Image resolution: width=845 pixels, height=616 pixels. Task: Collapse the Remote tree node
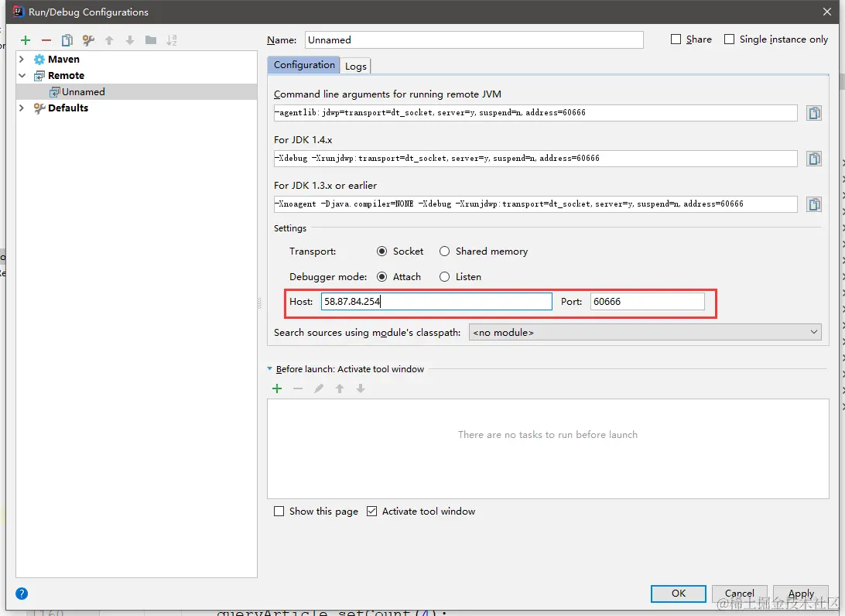22,75
